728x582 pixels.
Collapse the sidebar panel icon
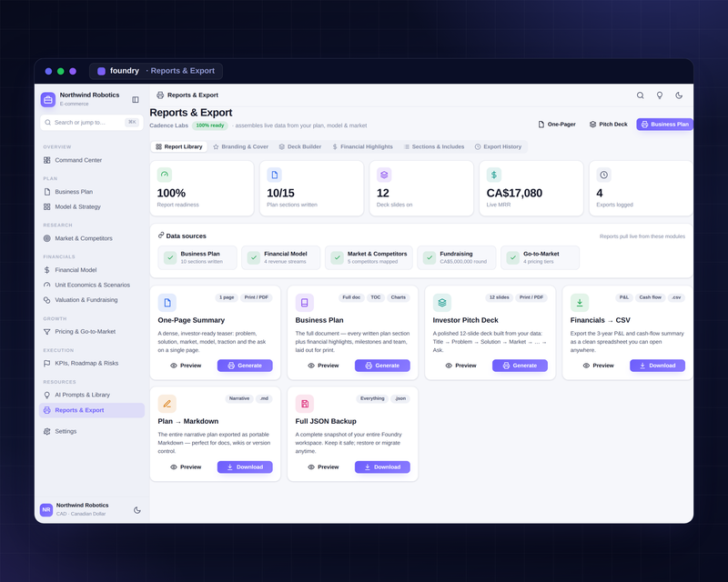click(135, 99)
